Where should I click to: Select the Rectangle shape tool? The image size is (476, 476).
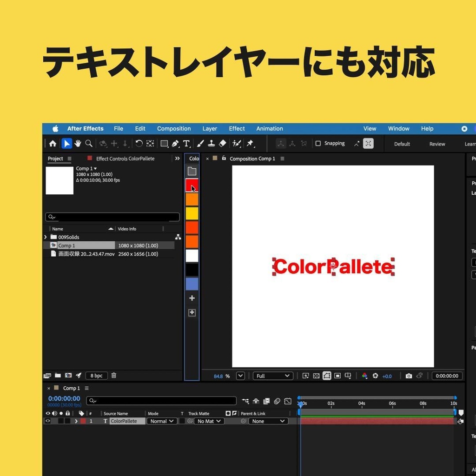[x=164, y=143]
